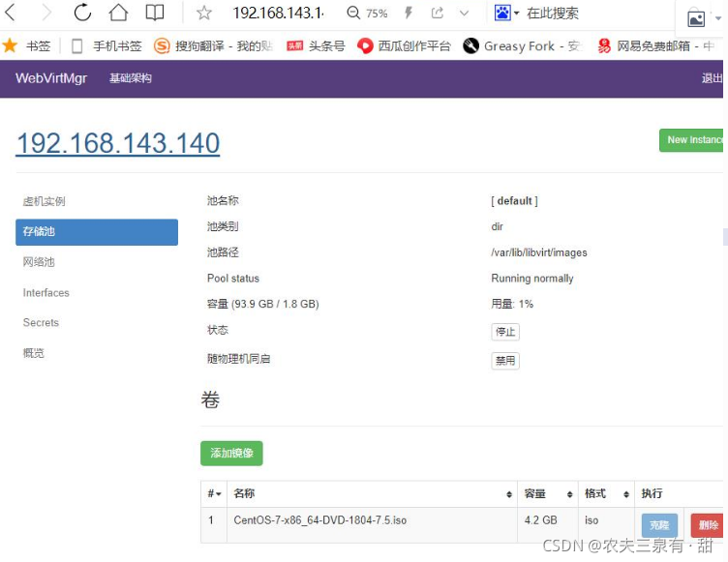
Task: Click the [ default ] pool name
Action: [514, 201]
